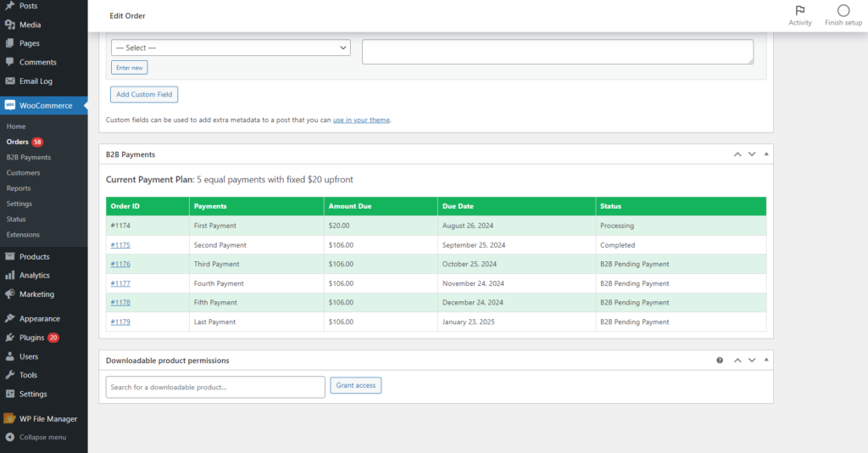Click the WooCommerce logo icon

click(x=10, y=105)
